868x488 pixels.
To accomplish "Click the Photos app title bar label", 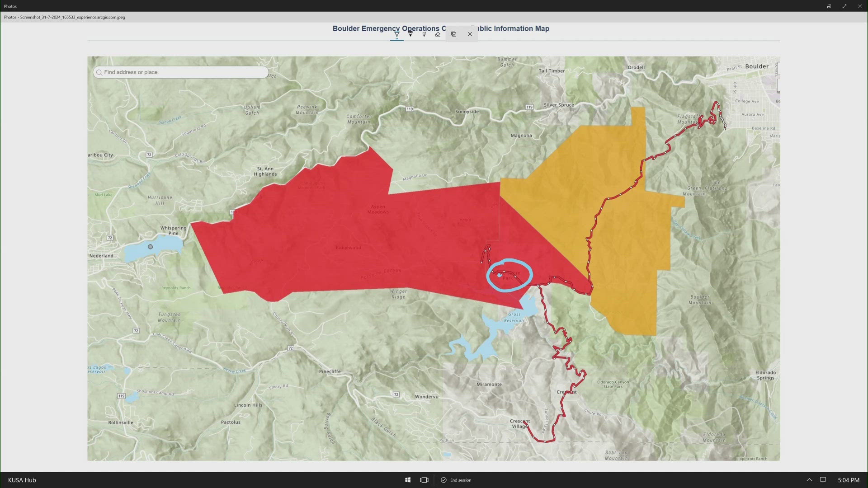I will [10, 6].
